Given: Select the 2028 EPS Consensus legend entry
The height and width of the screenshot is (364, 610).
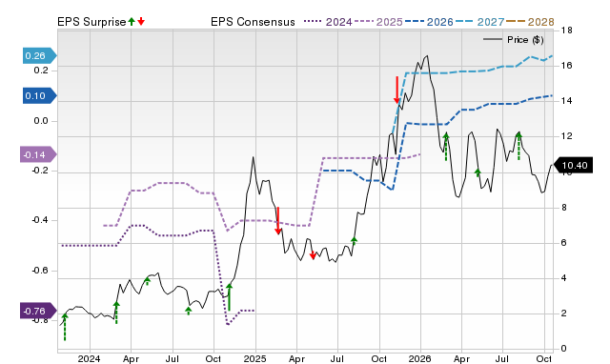Looking at the screenshot, I should click(530, 22).
